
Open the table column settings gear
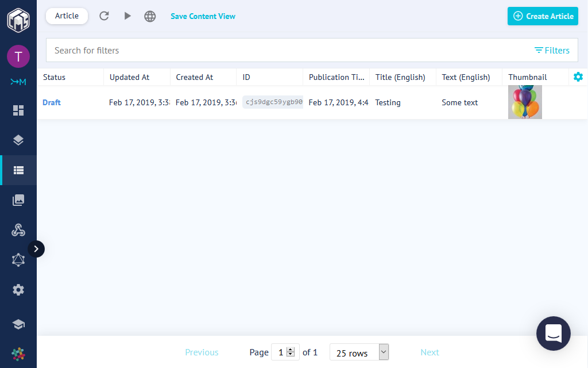(x=578, y=77)
